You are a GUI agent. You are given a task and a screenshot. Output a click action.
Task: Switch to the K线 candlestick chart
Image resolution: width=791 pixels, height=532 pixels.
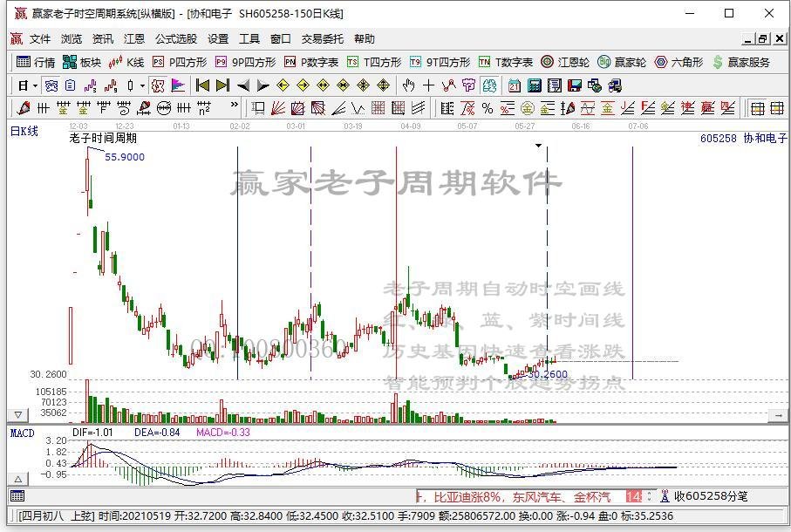click(126, 62)
